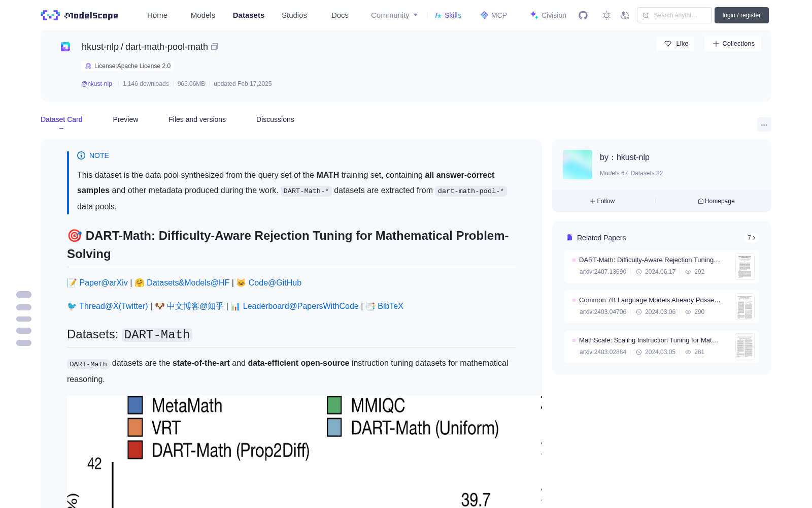Click the updated Feb 17,2025 text

243,84
